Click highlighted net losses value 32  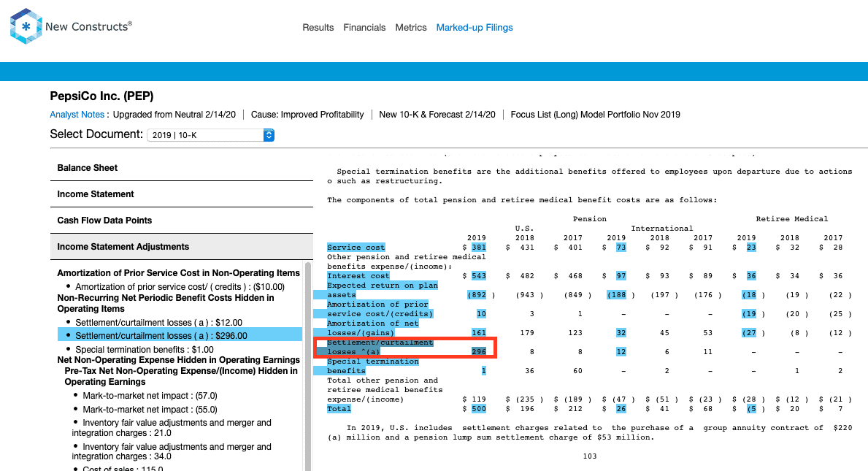[621, 333]
